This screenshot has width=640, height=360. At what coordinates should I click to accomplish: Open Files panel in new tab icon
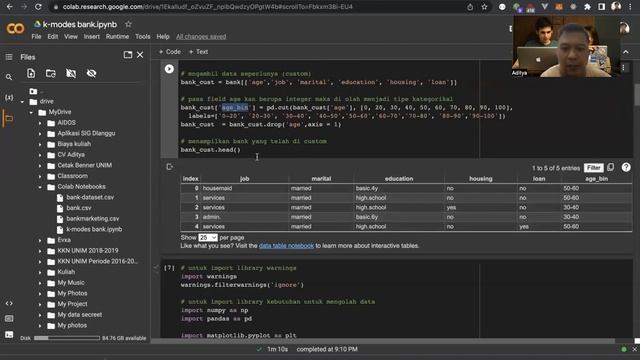[x=128, y=55]
